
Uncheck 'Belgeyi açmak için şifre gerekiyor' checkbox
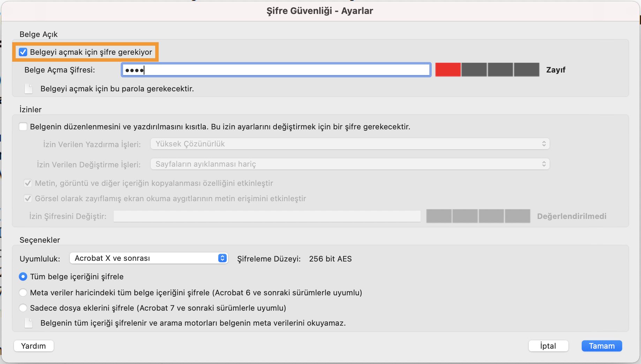(23, 52)
